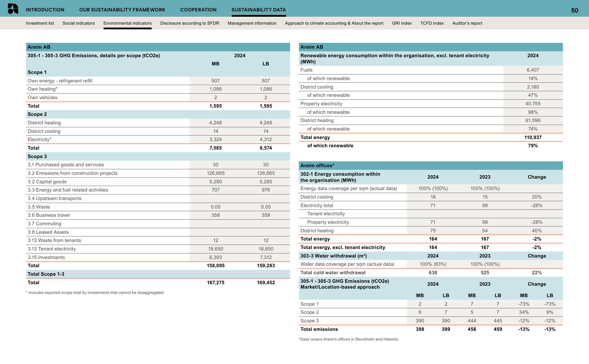Select Environmental indicators sub-tab

click(x=127, y=23)
